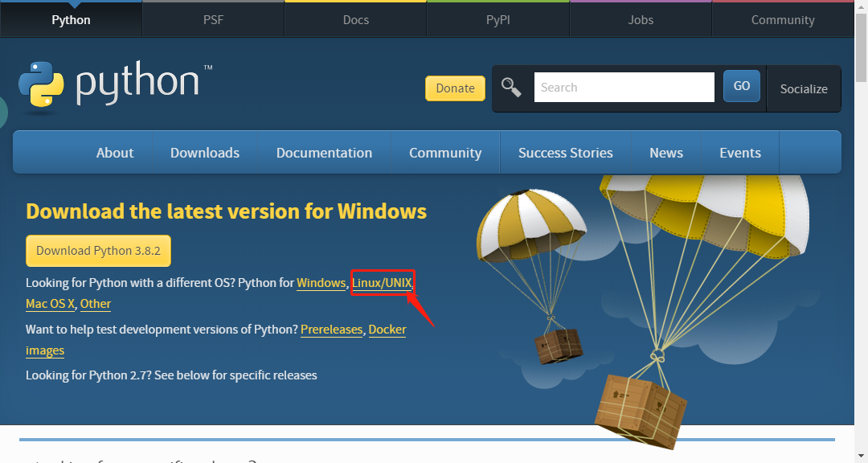Click the Python logo icon

(41, 84)
